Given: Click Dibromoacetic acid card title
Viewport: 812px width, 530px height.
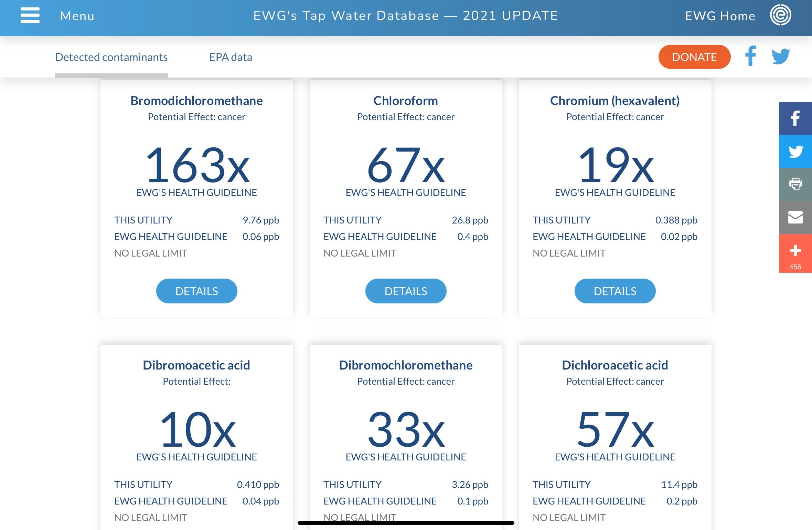Looking at the screenshot, I should click(196, 365).
